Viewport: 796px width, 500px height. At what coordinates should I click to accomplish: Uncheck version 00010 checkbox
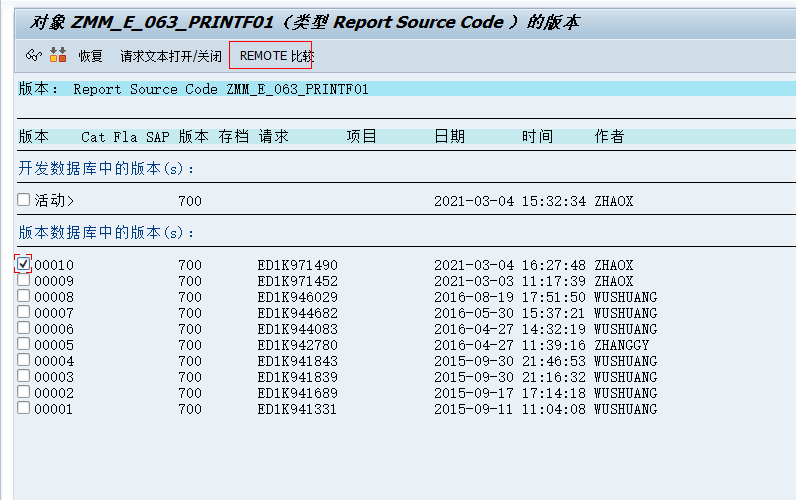pos(23,263)
